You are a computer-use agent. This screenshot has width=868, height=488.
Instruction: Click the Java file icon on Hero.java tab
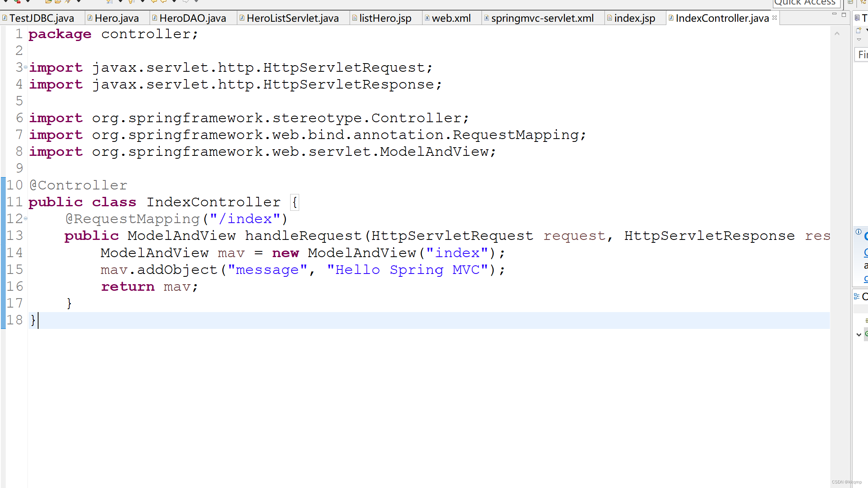click(90, 18)
